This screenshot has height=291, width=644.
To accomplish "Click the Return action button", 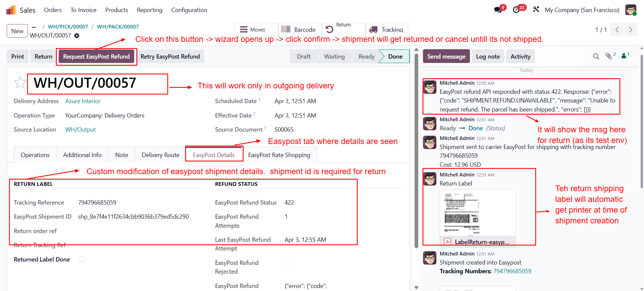I will pos(44,56).
